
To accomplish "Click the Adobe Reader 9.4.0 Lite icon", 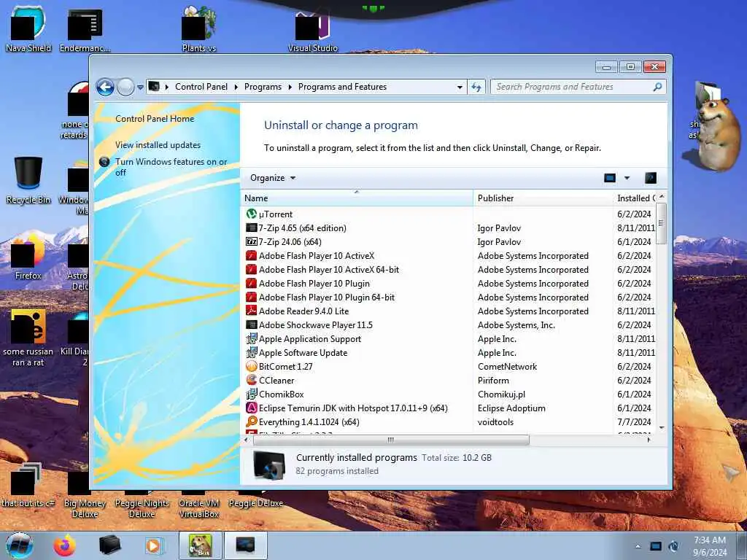I will (251, 311).
